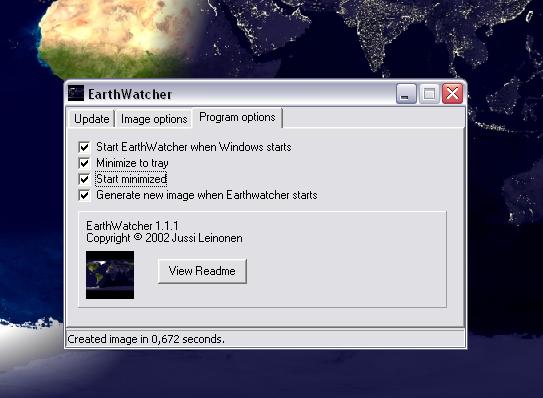
Task: Switch to the Update tab
Action: pos(91,119)
